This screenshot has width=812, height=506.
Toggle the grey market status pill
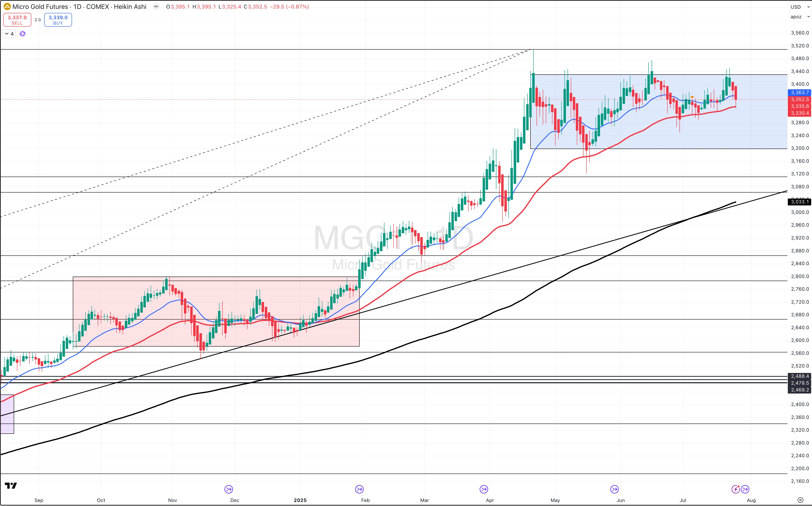point(156,7)
